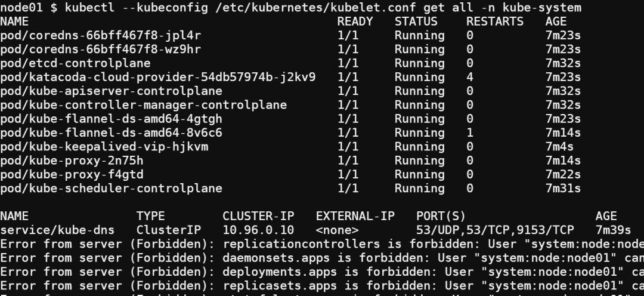Screen dimensions: 644x296
Task: Click pod/katacoda-cloud-provider-54db57974b-j2kv9 name
Action: pos(157,78)
